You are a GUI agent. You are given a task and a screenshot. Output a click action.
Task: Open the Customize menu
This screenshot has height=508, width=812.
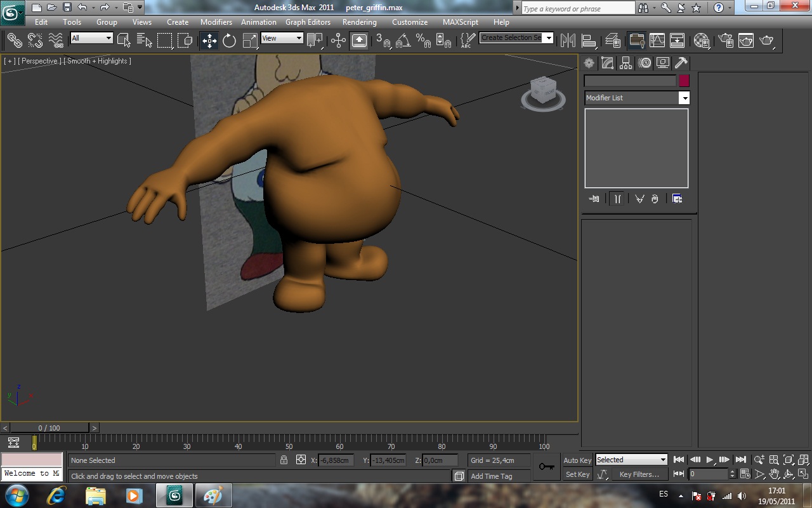tap(410, 22)
